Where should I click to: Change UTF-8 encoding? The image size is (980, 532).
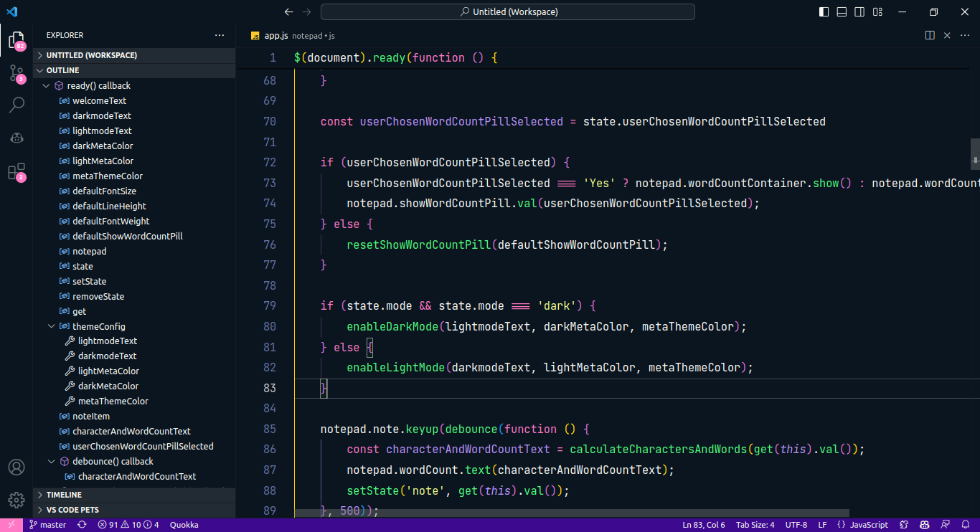tap(796, 525)
